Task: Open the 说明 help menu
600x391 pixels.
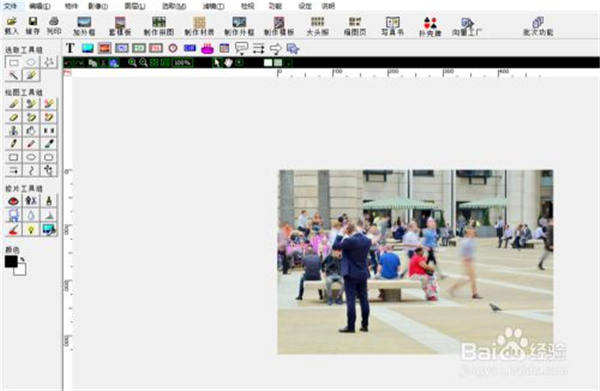Action: (328, 6)
